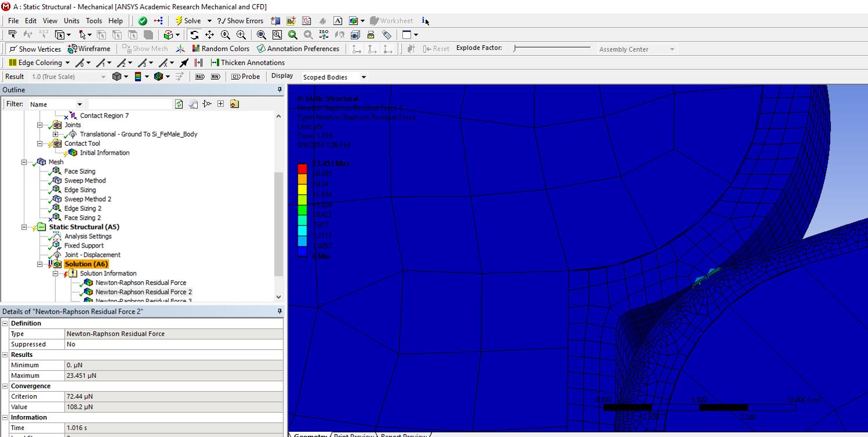Click the black arrow direction icon

(184, 63)
